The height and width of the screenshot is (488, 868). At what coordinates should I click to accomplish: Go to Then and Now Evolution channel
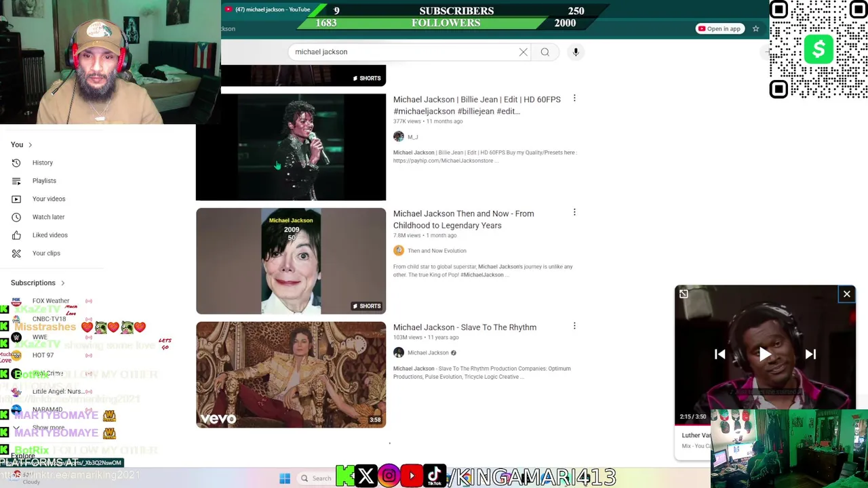pyautogui.click(x=437, y=251)
